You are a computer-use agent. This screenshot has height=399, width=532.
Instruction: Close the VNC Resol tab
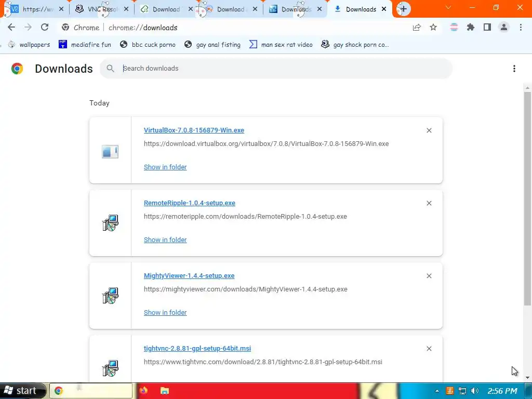(126, 9)
